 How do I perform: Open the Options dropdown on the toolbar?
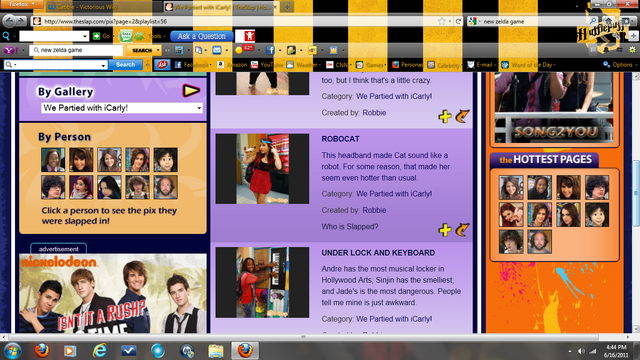(618, 64)
